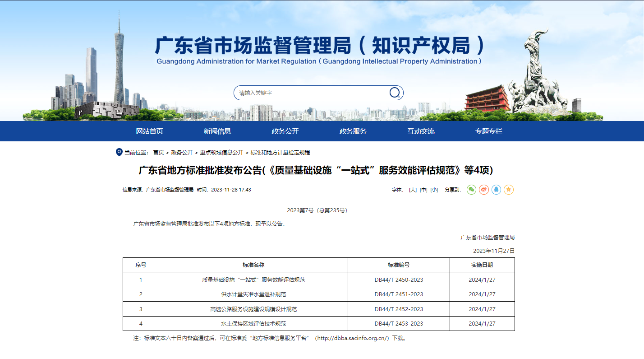
Task: Open 网站首页 navigation menu
Action: (x=149, y=131)
